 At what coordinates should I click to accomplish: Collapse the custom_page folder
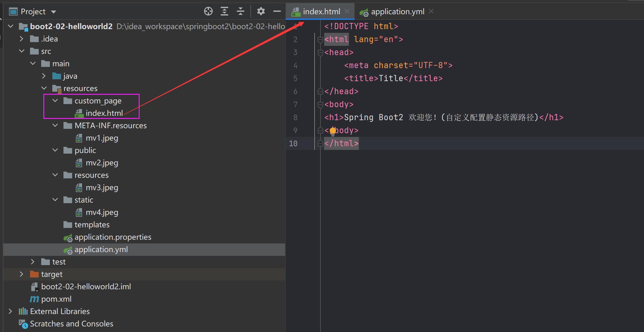point(55,101)
